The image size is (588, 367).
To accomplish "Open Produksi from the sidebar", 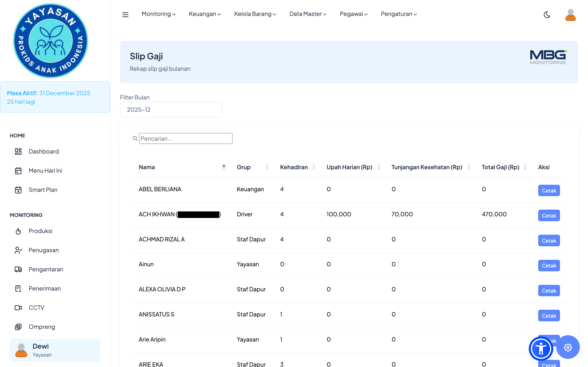I will (40, 231).
